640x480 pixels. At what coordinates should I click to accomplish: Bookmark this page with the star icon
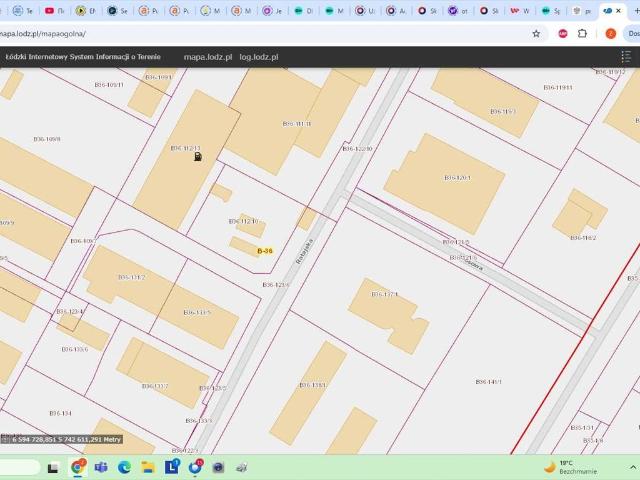pyautogui.click(x=536, y=33)
